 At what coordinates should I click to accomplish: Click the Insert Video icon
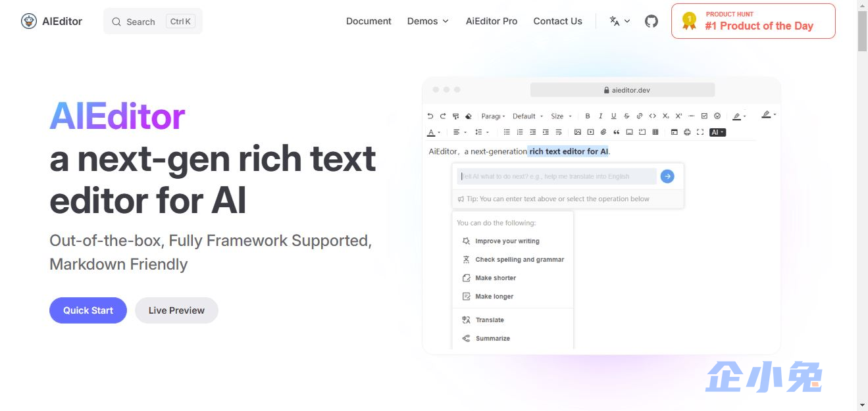click(x=590, y=132)
